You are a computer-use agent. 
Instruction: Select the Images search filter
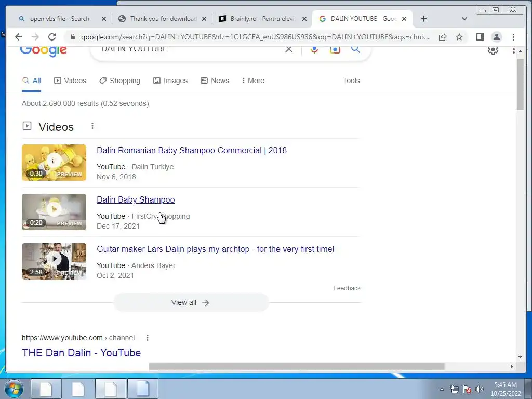170,81
